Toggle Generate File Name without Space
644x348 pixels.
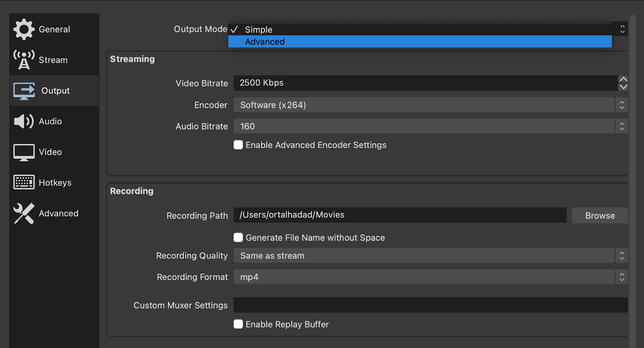(238, 237)
